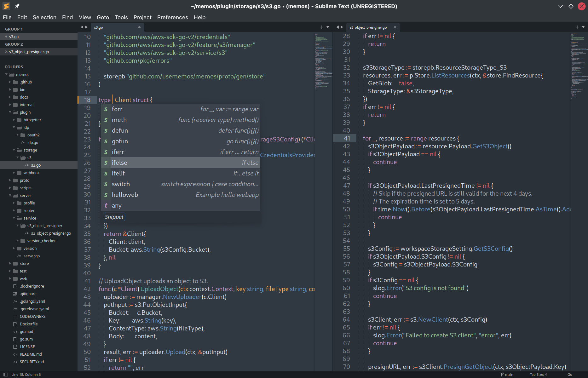Click snippet icon beside forr completion

tap(106, 109)
